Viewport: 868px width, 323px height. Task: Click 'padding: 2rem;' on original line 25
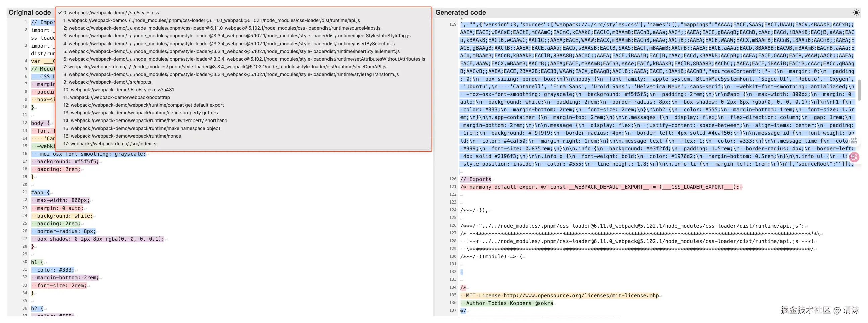pos(59,224)
